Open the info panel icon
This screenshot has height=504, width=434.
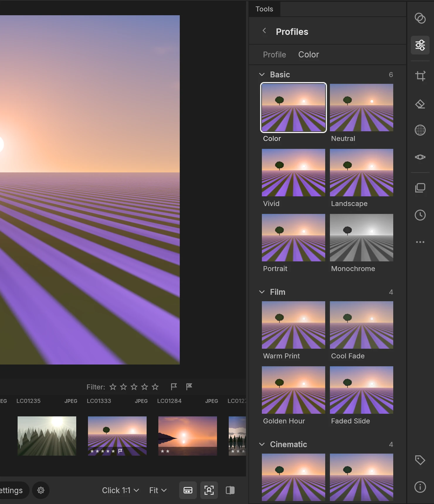tap(420, 487)
